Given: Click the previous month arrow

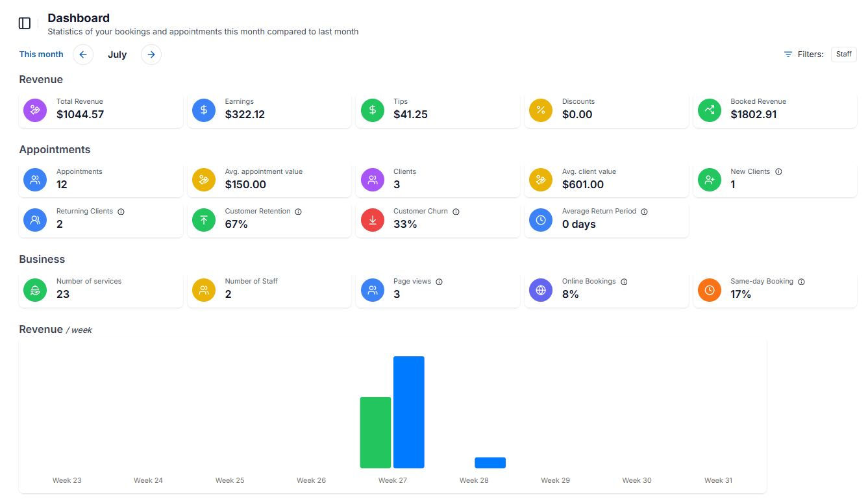Looking at the screenshot, I should (x=82, y=55).
